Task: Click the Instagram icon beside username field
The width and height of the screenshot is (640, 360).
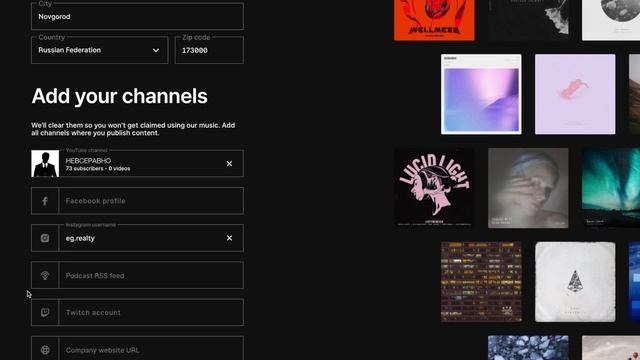Action: click(45, 238)
